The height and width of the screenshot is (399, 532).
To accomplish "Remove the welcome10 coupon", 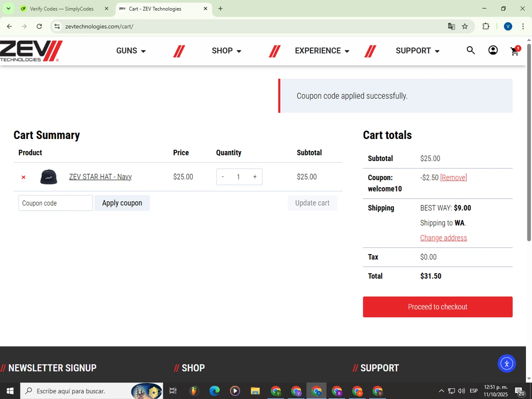I will [453, 177].
